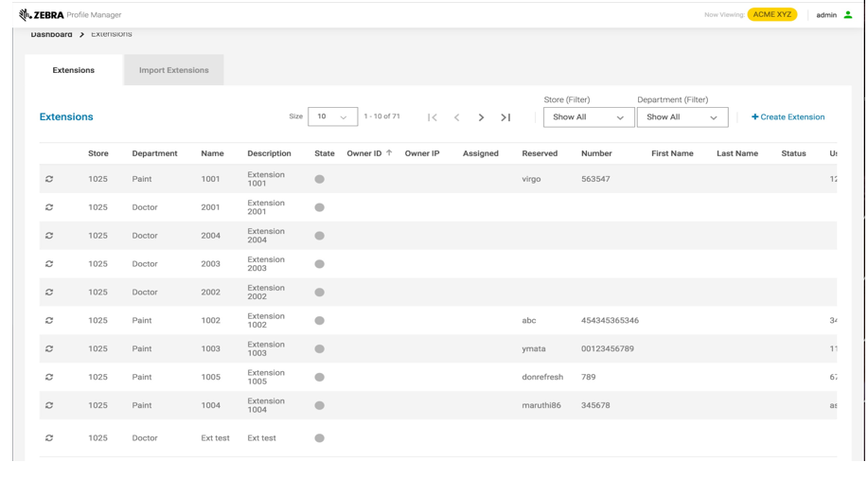The image size is (868, 480).
Task: Click the refresh icon for extension 2001
Action: coord(49,207)
